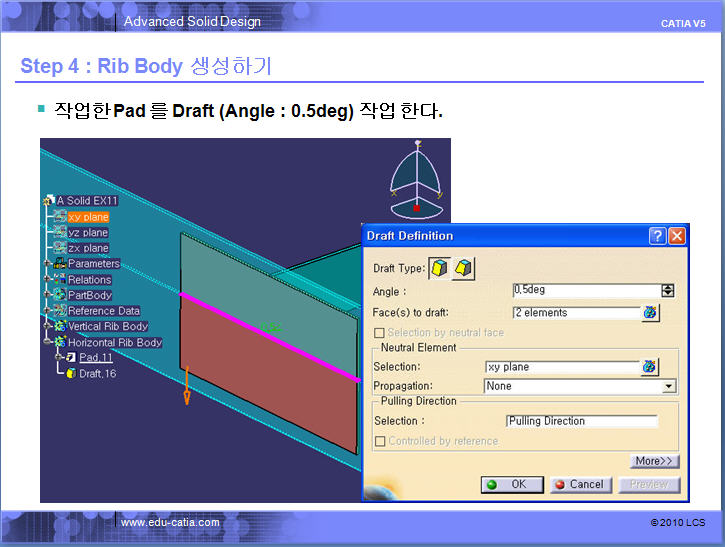The height and width of the screenshot is (547, 725).
Task: Enable Selection by neutral face checkbox
Action: tap(380, 332)
